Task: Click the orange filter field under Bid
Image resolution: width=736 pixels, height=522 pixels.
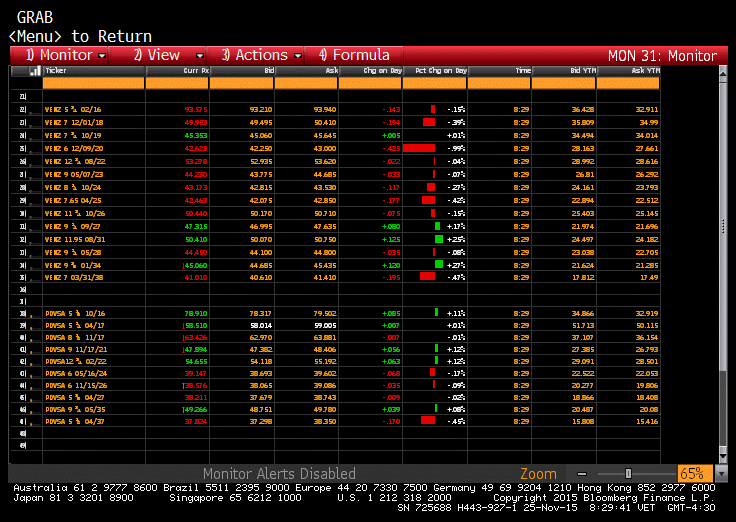Action: 242,83
